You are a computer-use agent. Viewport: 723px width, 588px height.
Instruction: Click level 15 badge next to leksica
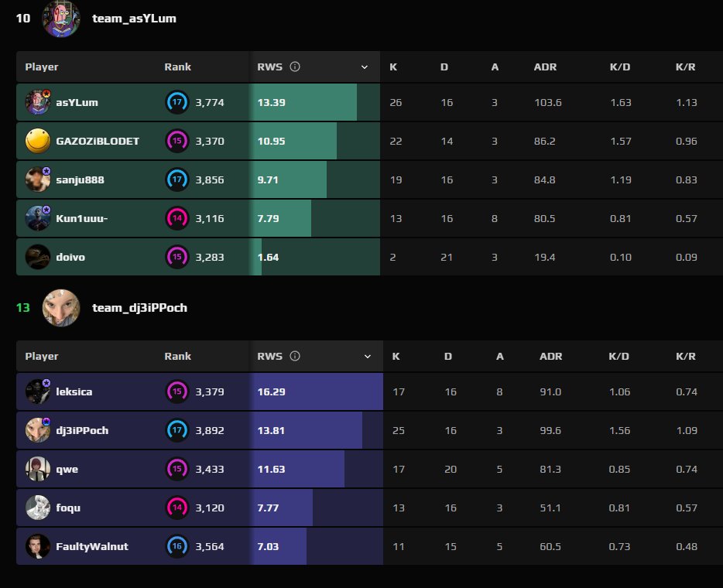pyautogui.click(x=177, y=391)
